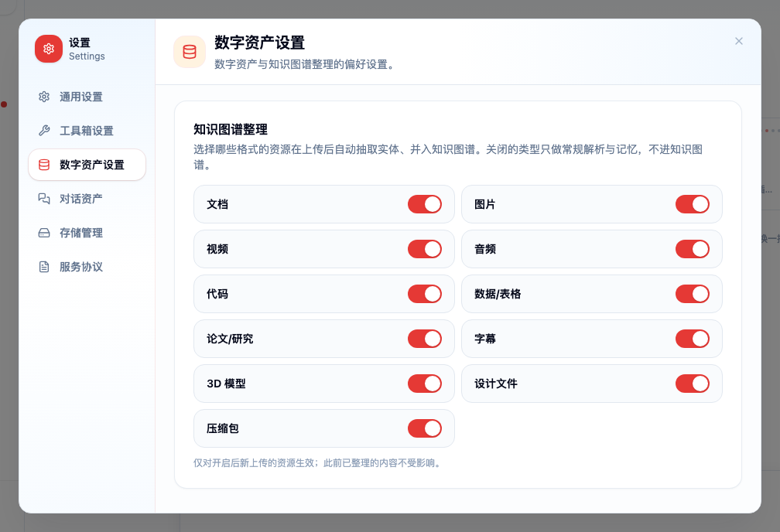Click the 知识图谱整理 section heading
This screenshot has height=532, width=780.
[231, 129]
